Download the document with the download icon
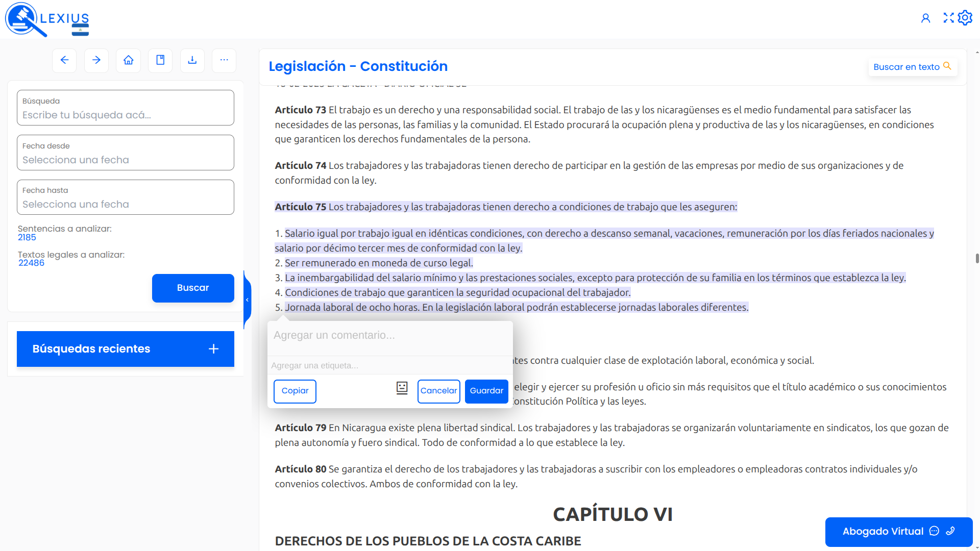980x551 pixels. pyautogui.click(x=192, y=60)
